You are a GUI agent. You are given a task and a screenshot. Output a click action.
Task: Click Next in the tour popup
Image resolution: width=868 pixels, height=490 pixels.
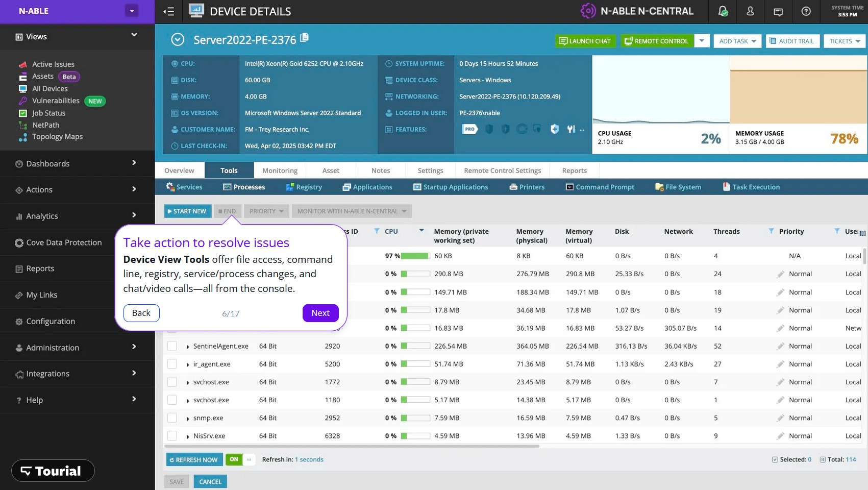320,313
